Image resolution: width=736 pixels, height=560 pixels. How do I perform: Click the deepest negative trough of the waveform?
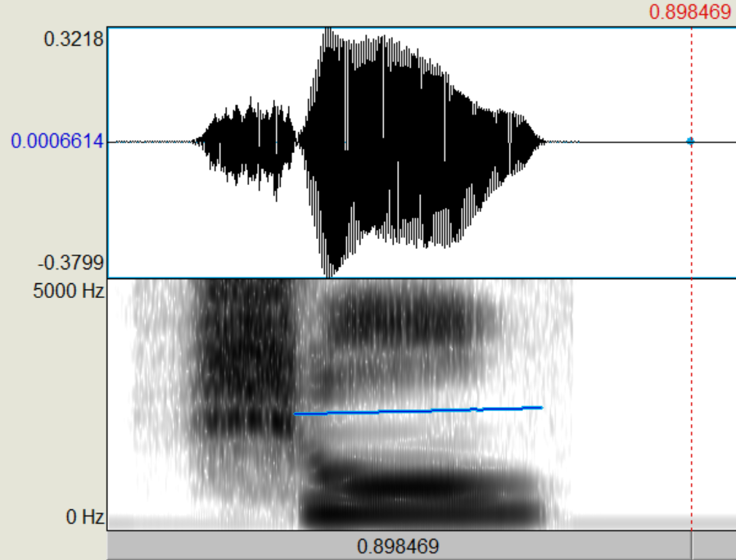coord(331,272)
